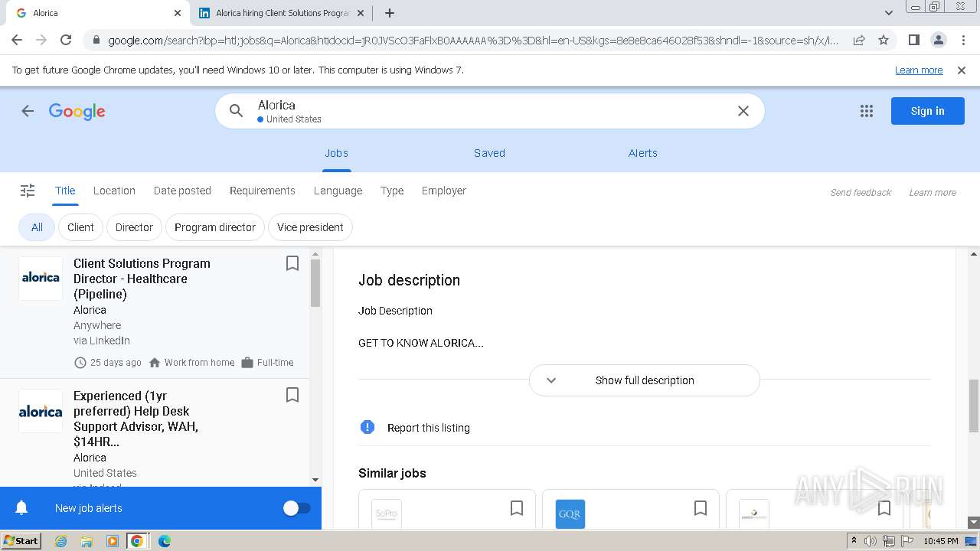Screen dimensions: 980x551
Task: Click the Windows Start button
Action: 21,540
